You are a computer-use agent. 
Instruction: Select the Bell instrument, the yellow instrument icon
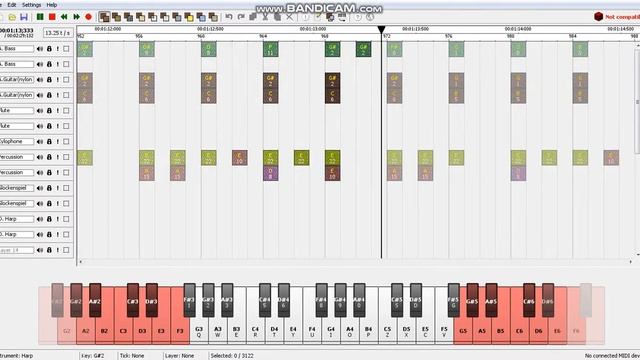point(189,17)
